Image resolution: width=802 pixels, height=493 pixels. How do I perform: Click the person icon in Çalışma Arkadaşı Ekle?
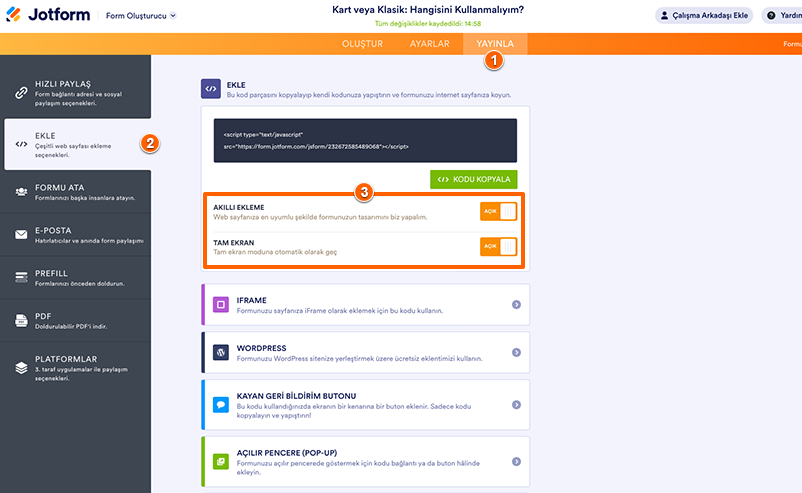tap(664, 15)
